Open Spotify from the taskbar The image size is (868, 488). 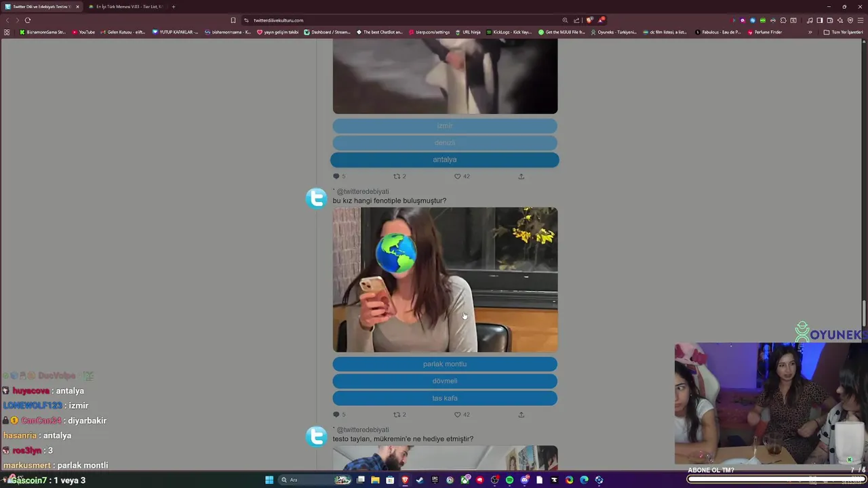point(509,480)
